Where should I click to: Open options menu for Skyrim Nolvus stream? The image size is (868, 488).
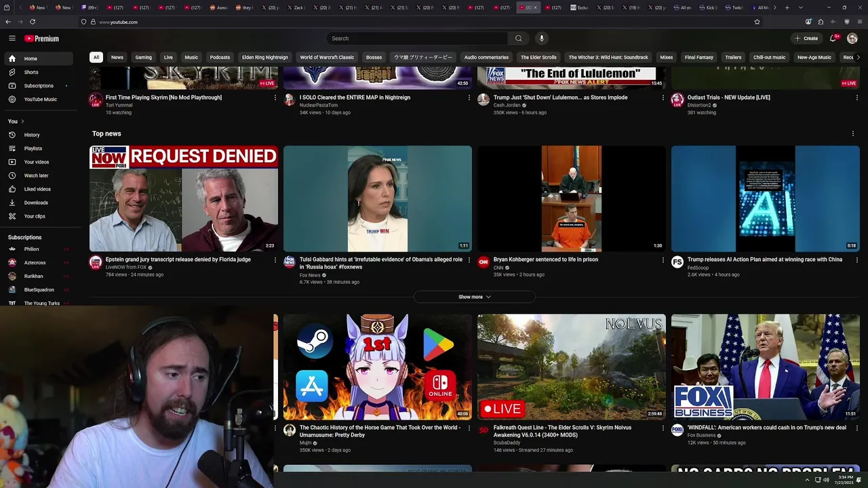[x=663, y=428]
